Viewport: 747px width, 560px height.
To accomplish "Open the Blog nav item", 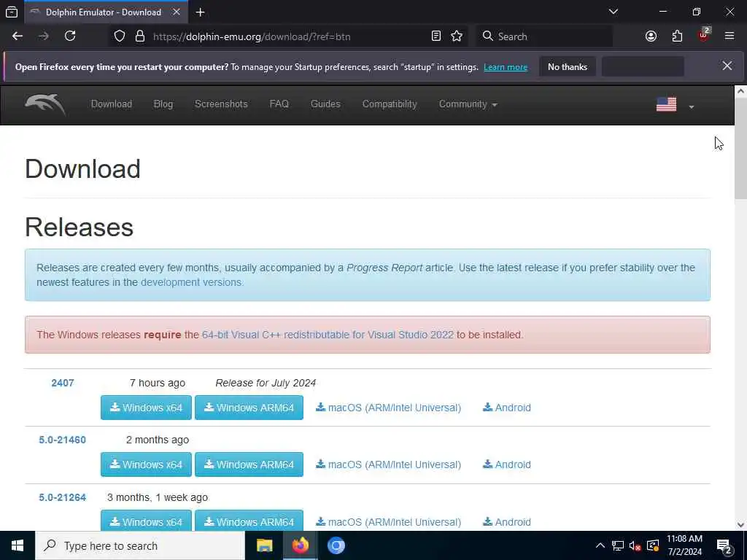I will coord(163,104).
